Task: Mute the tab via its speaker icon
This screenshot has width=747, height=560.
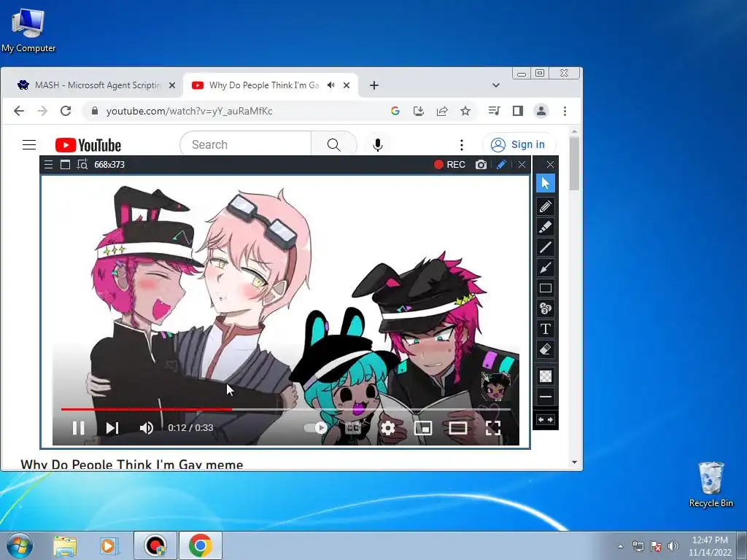Action: point(331,85)
